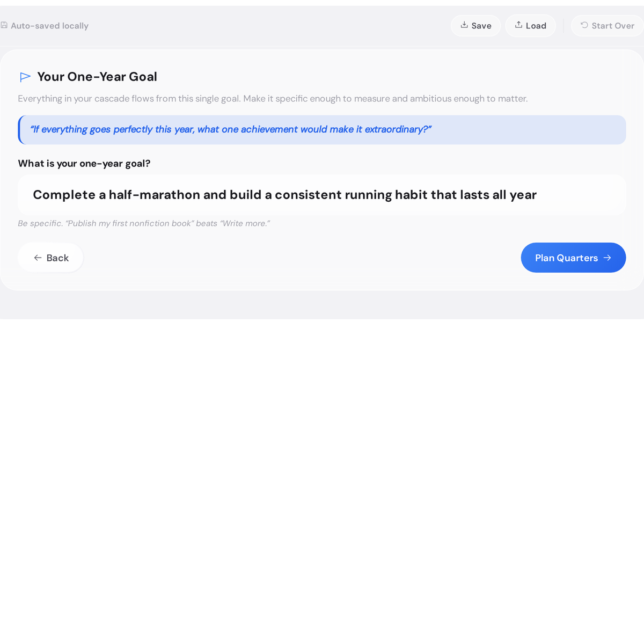The width and height of the screenshot is (644, 644).
Task: Open a saved plan using the Load button
Action: 530,25
